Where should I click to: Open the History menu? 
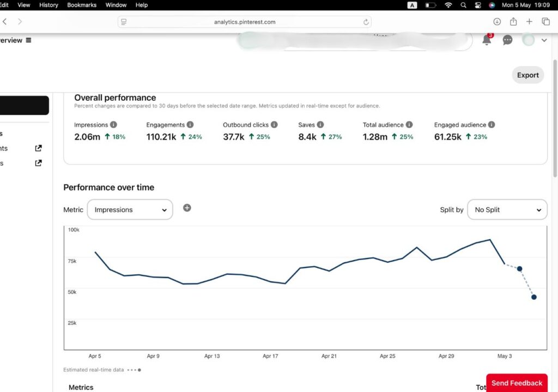(48, 5)
